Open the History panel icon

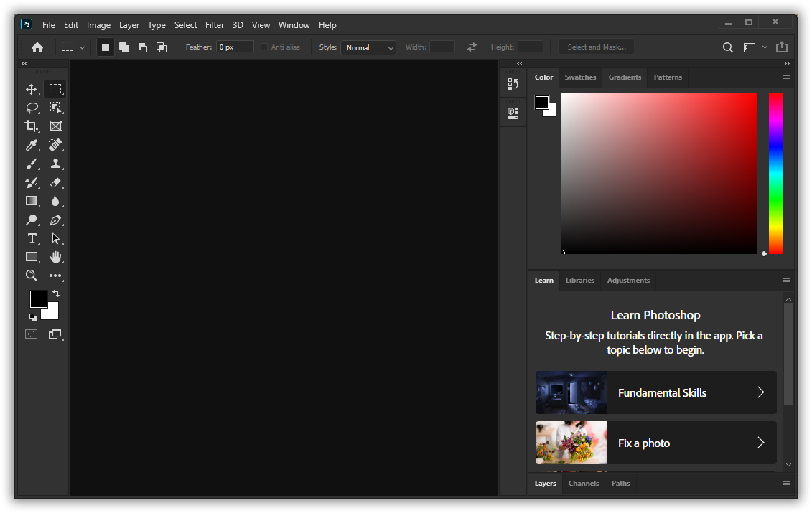point(513,84)
